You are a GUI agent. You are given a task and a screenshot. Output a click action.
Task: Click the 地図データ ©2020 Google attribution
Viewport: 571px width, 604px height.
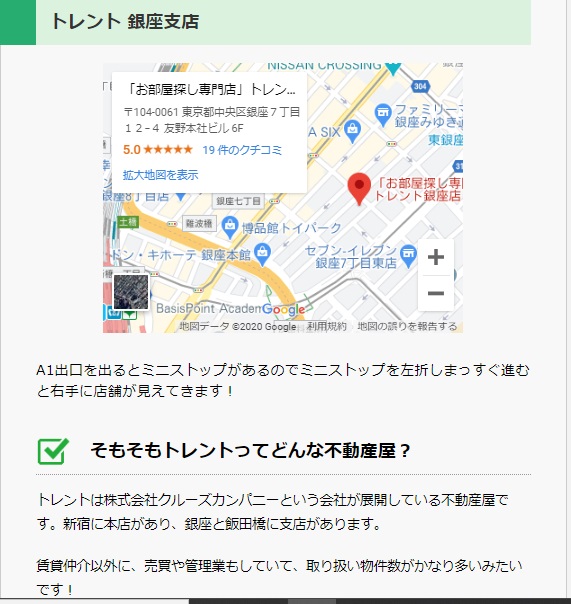(x=238, y=327)
